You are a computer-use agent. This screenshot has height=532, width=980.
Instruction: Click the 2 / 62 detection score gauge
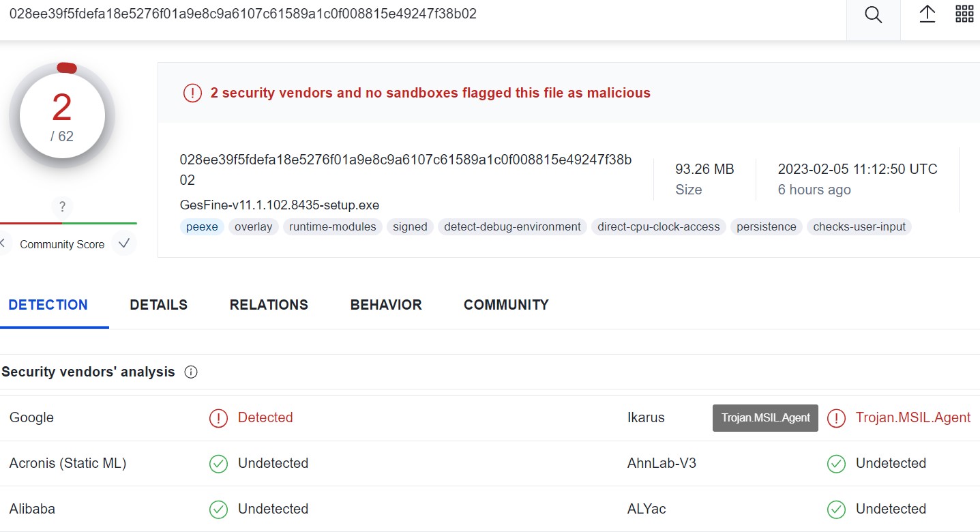pos(62,117)
